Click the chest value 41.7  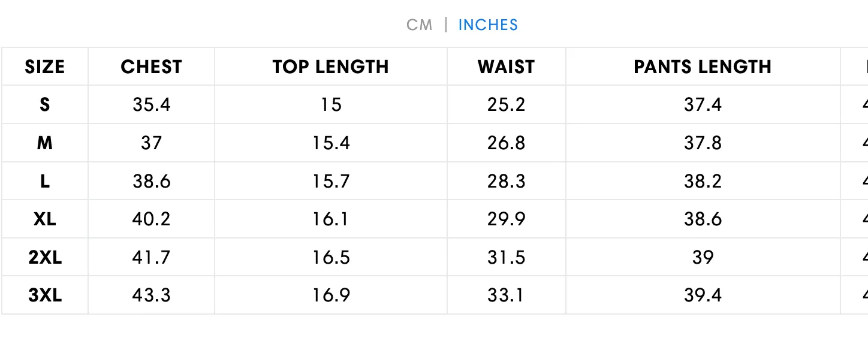[x=152, y=258]
